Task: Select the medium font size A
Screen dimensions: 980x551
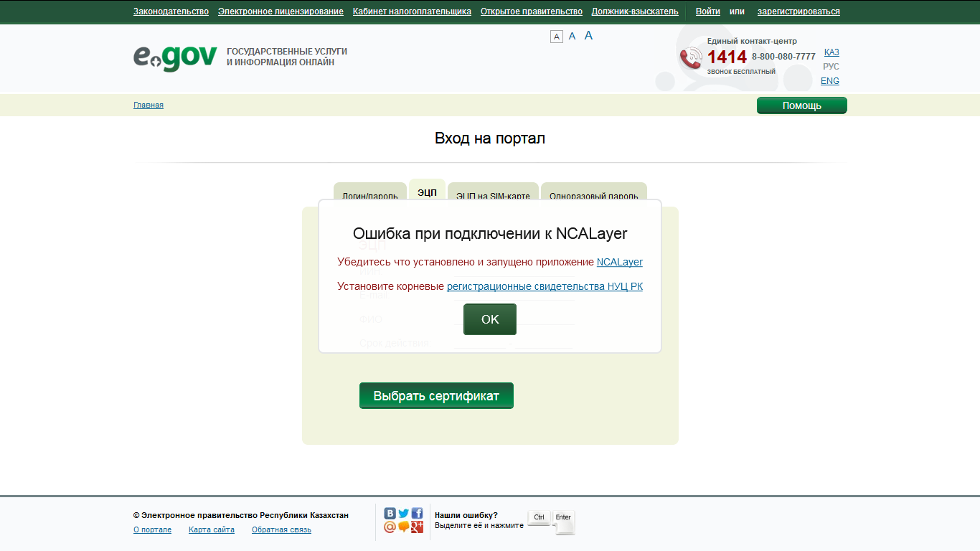Action: (572, 36)
